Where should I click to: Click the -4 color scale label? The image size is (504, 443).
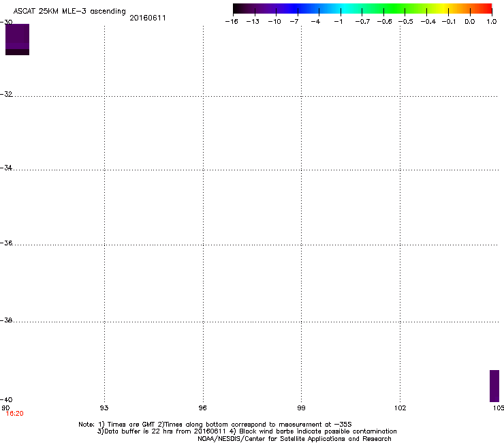pyautogui.click(x=315, y=22)
